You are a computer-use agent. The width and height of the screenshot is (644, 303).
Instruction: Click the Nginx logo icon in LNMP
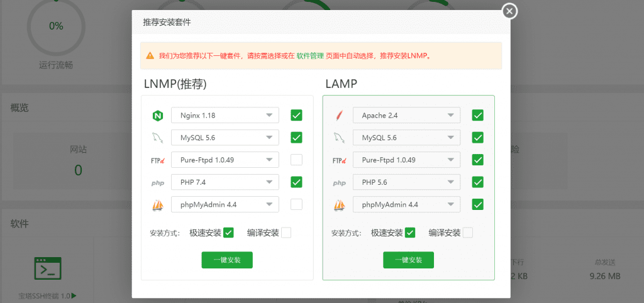[x=157, y=116]
